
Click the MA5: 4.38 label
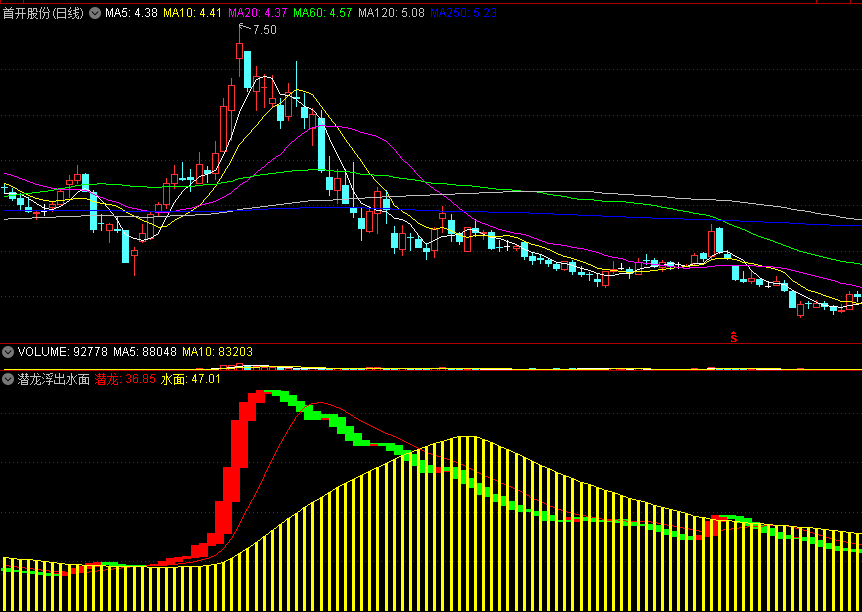point(131,13)
